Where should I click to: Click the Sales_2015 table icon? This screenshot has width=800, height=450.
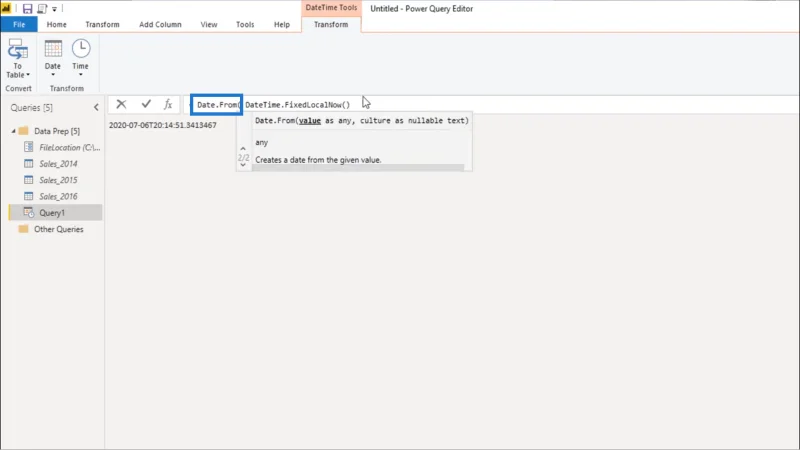pyautogui.click(x=29, y=180)
